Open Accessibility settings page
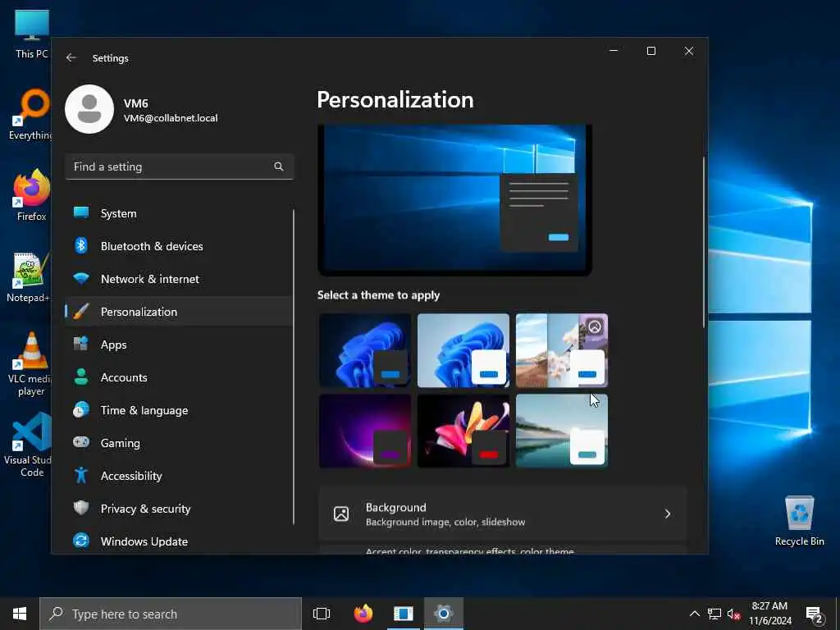Screen dimensions: 840x630 [180, 476]
